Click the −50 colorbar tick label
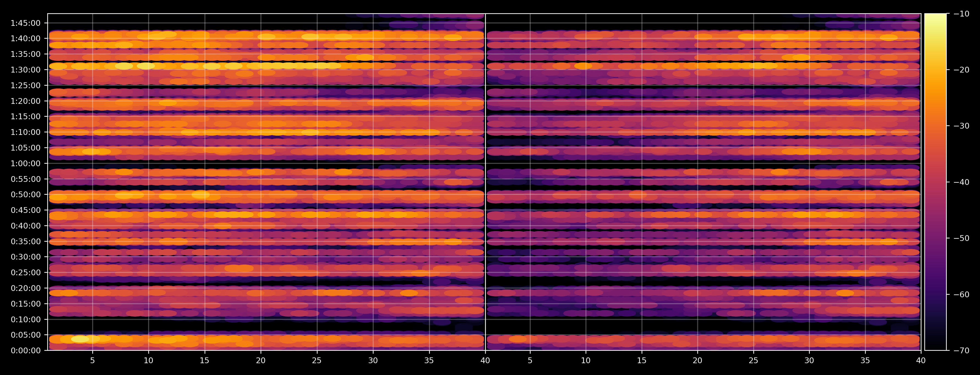 point(961,238)
